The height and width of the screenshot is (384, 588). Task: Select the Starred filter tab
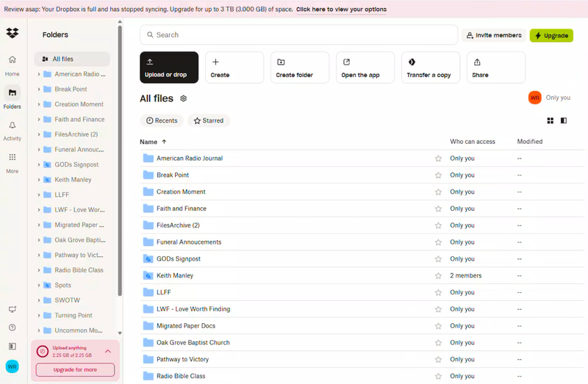(x=208, y=120)
